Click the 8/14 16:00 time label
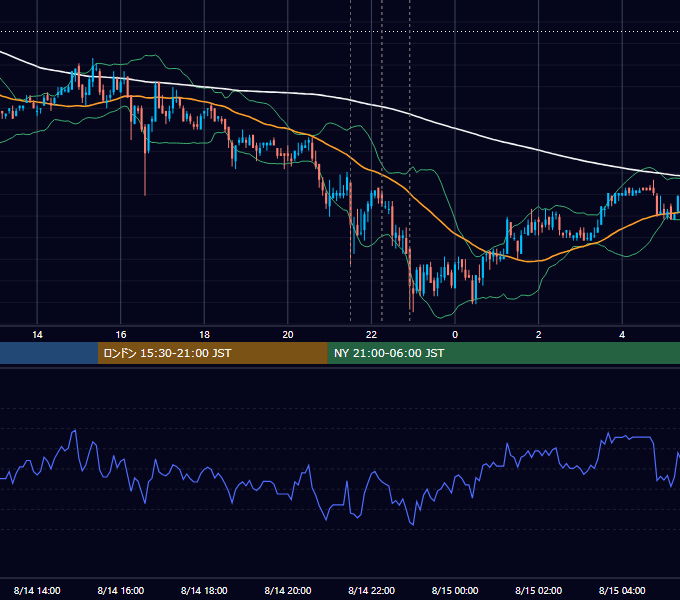Image resolution: width=680 pixels, height=600 pixels. [121, 590]
